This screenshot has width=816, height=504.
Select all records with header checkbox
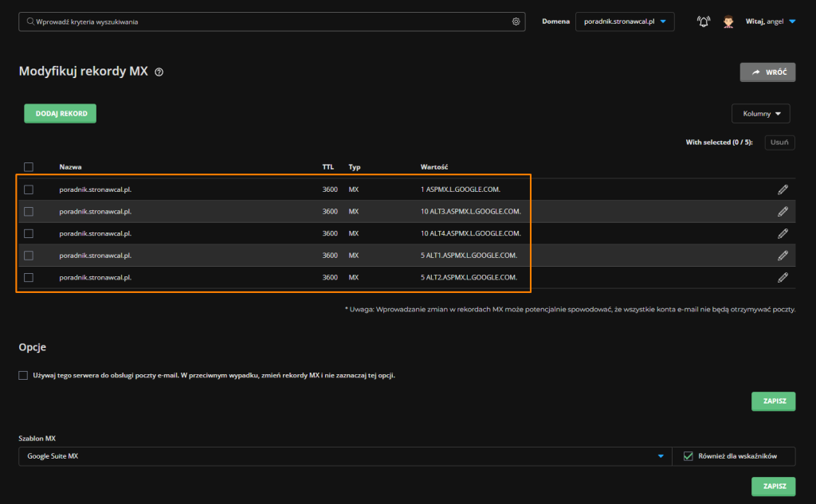pyautogui.click(x=29, y=167)
